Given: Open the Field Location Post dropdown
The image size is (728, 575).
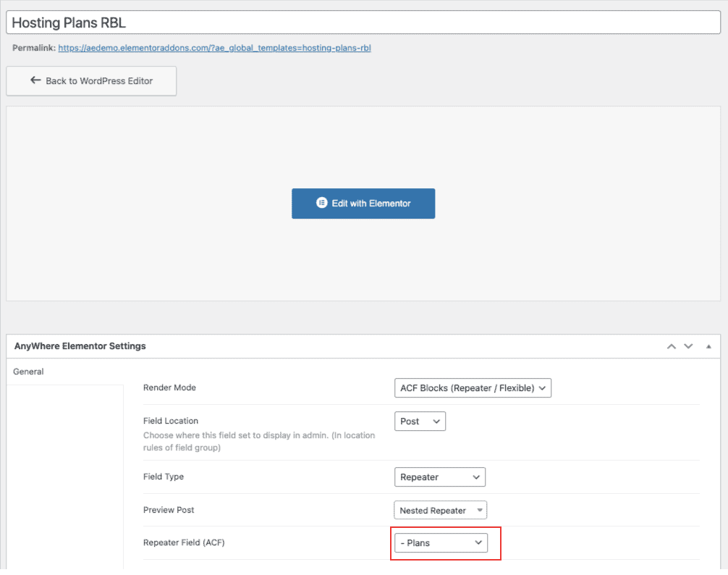Looking at the screenshot, I should click(420, 421).
